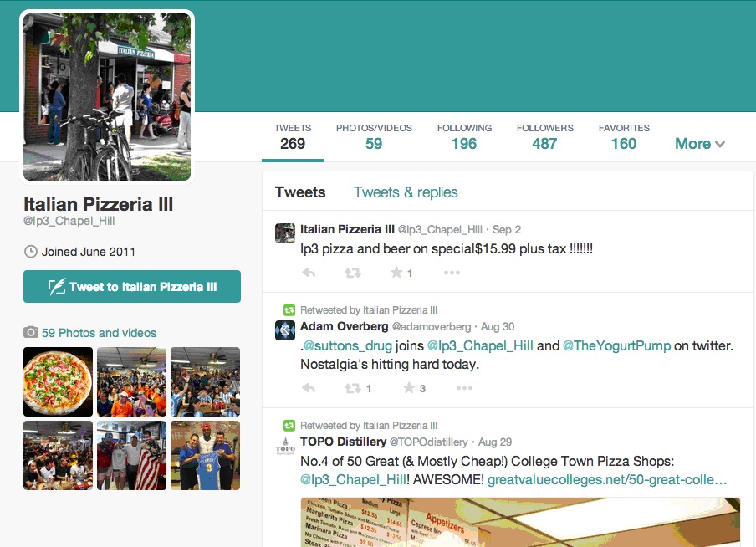Follow the @suttons_drug mention link
The height and width of the screenshot is (547, 756).
[x=348, y=346]
